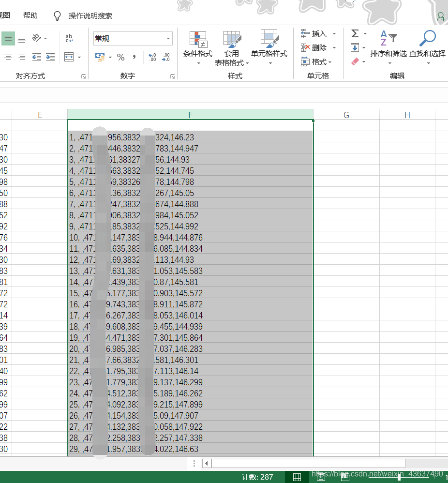The width and height of the screenshot is (448, 483).
Task: Open currency format dropdown arrow
Action: pos(110,57)
